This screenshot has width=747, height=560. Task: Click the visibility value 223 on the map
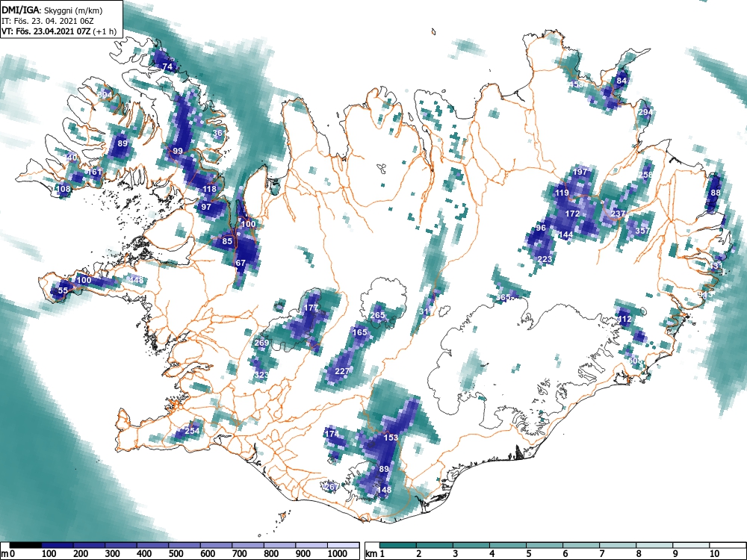pos(545,259)
